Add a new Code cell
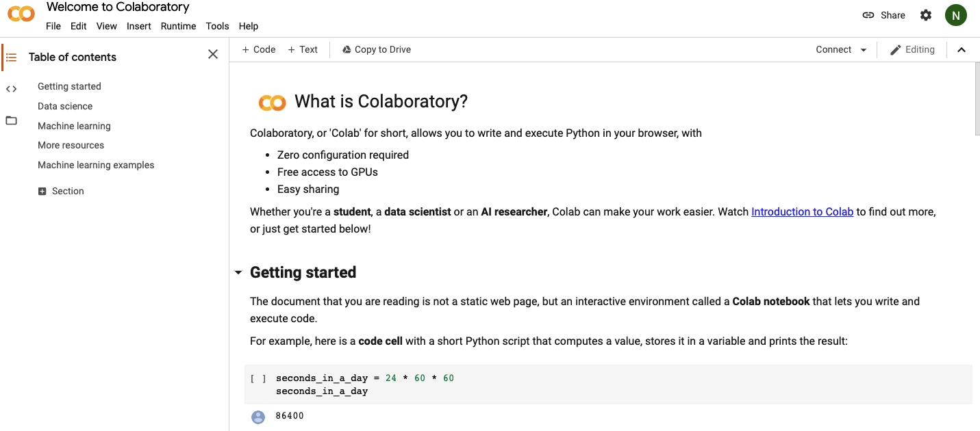This screenshot has height=431, width=980. (x=259, y=49)
